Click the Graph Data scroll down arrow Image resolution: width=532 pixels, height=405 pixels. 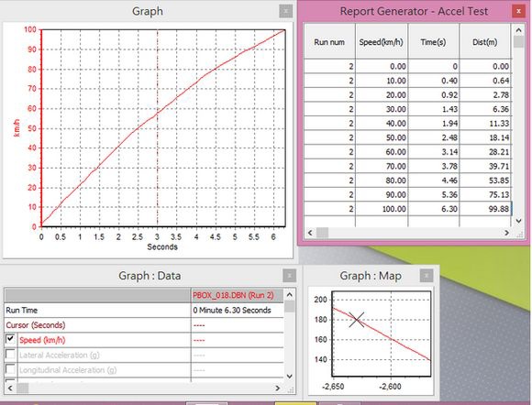[290, 377]
